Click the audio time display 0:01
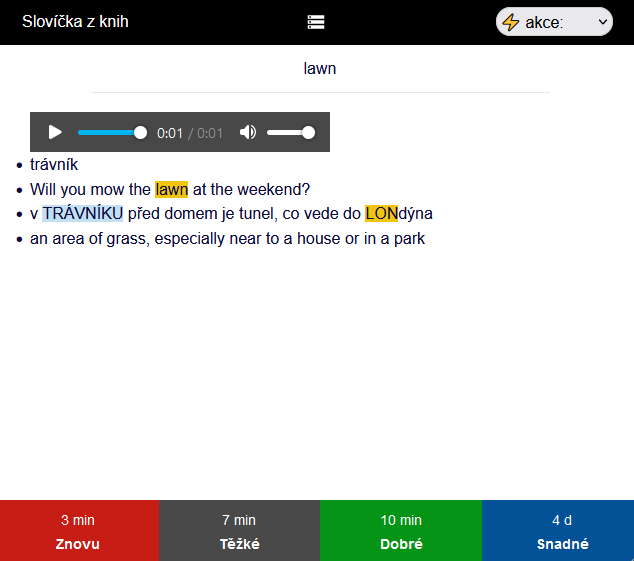Screen dimensions: 634x561 [x=170, y=133]
